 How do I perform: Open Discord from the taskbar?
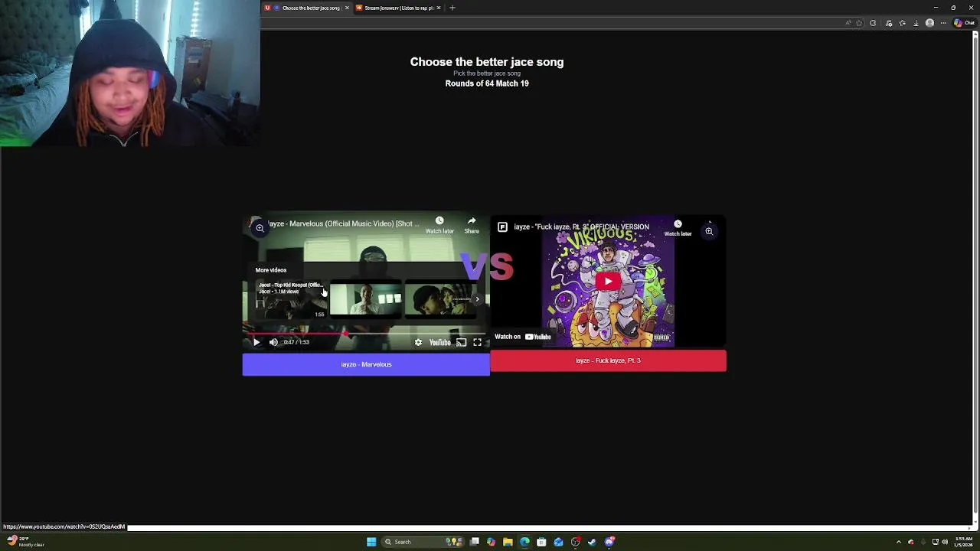tap(609, 542)
